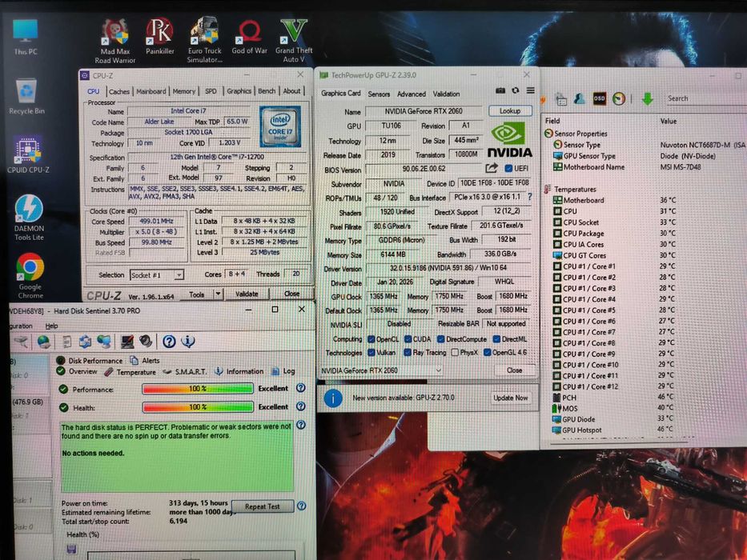Open Hard Disk Sentinel Help menu
Screen dimensions: 747x560
point(51,326)
